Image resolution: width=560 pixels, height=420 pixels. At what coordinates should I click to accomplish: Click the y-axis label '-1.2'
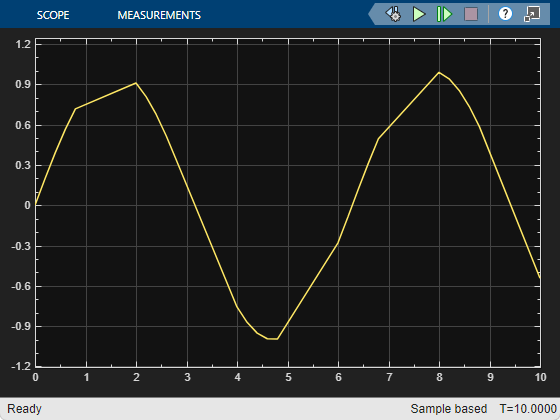pyautogui.click(x=21, y=366)
